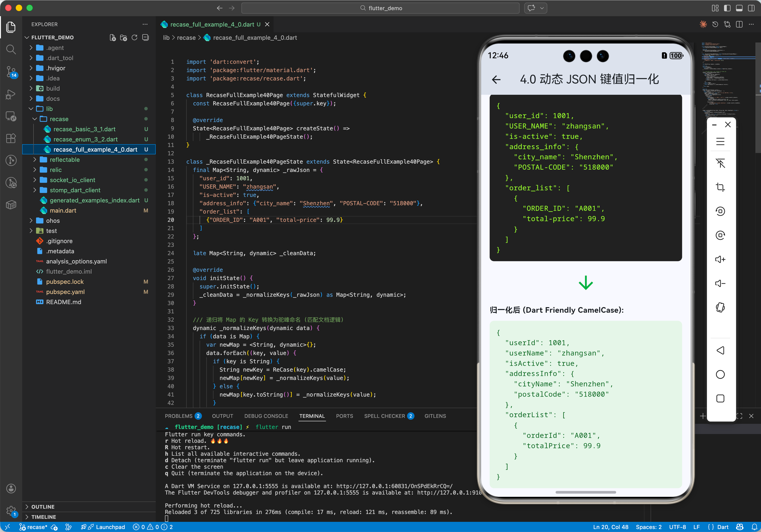Screen dimensions: 761x532
Task: Rotate the emulator device screen
Action: [x=720, y=307]
